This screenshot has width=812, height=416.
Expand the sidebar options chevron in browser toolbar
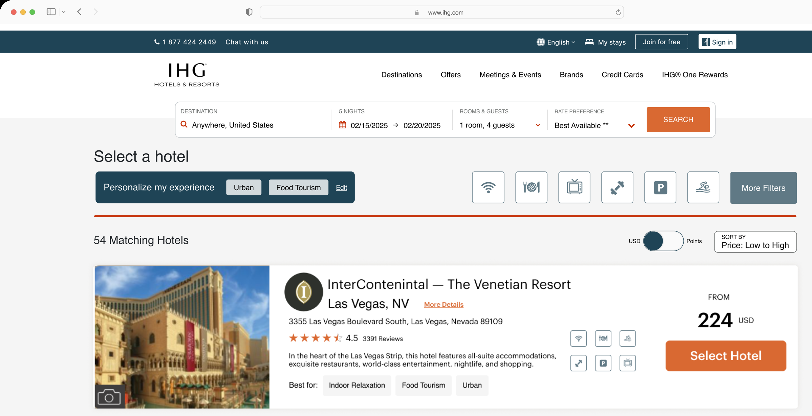[x=63, y=12]
